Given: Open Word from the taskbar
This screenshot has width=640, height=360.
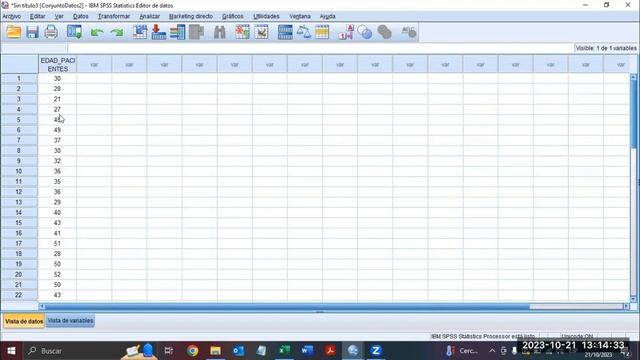Looking at the screenshot, I should click(307, 351).
